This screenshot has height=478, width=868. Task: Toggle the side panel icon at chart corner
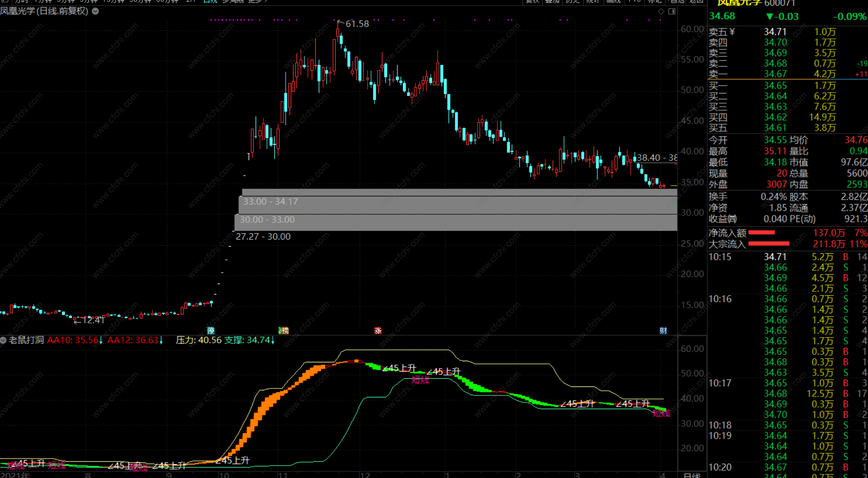tap(672, 12)
